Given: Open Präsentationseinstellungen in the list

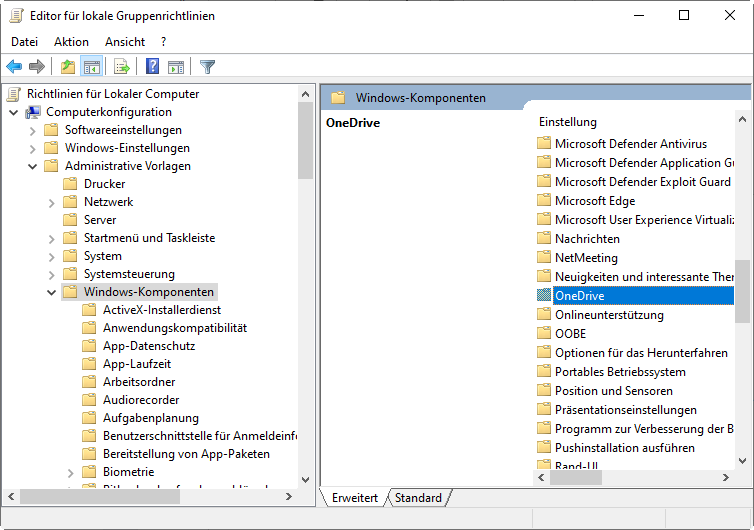Looking at the screenshot, I should point(626,410).
